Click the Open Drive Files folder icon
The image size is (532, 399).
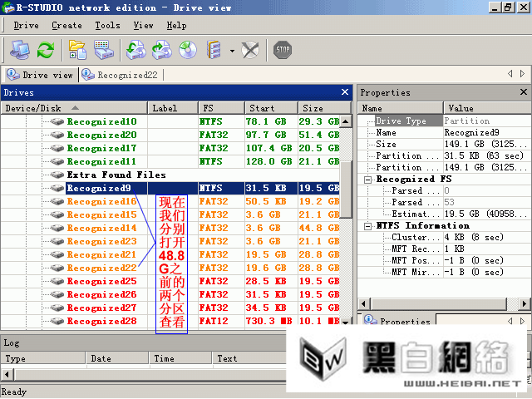pyautogui.click(x=77, y=51)
